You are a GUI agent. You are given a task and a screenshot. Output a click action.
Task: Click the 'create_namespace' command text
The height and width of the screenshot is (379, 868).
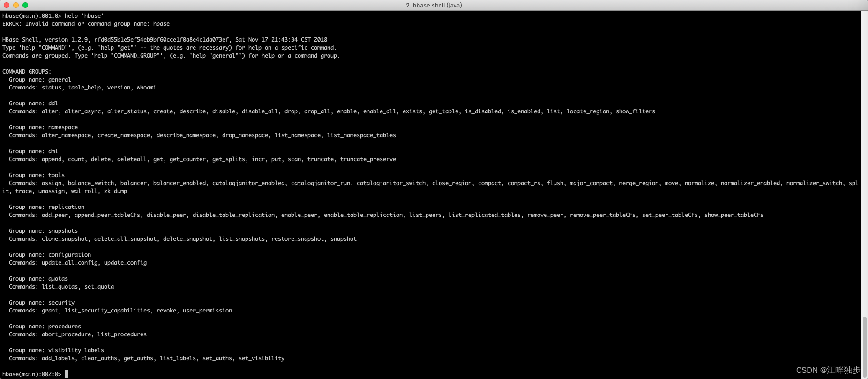124,135
